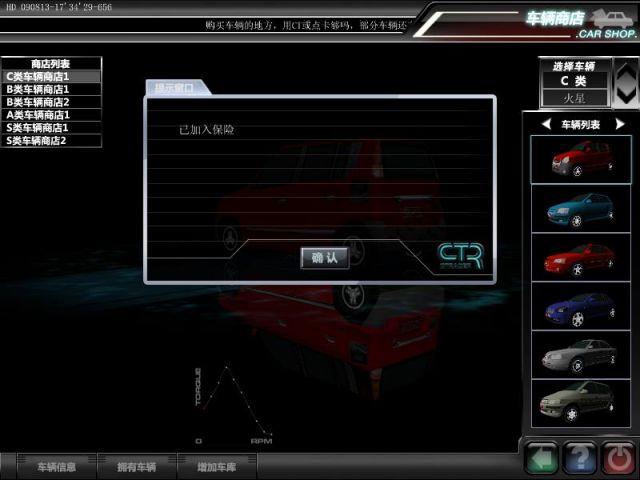Image resolution: width=640 pixels, height=480 pixels.
Task: Click the CTR logo in the dialog
Action: 460,256
